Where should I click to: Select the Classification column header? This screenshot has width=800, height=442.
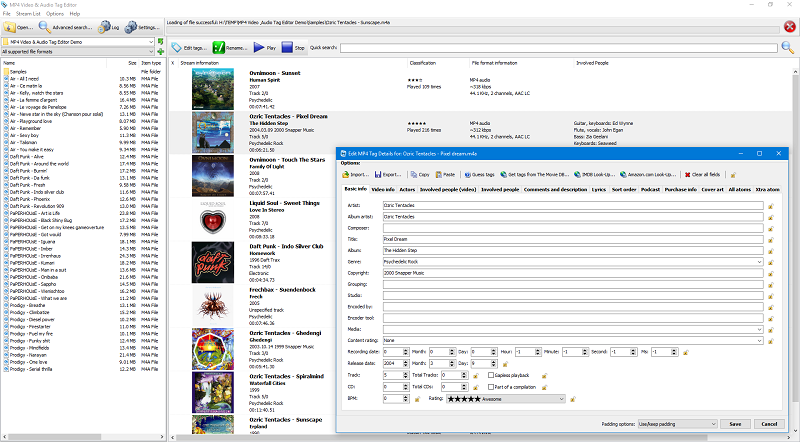pyautogui.click(x=437, y=63)
